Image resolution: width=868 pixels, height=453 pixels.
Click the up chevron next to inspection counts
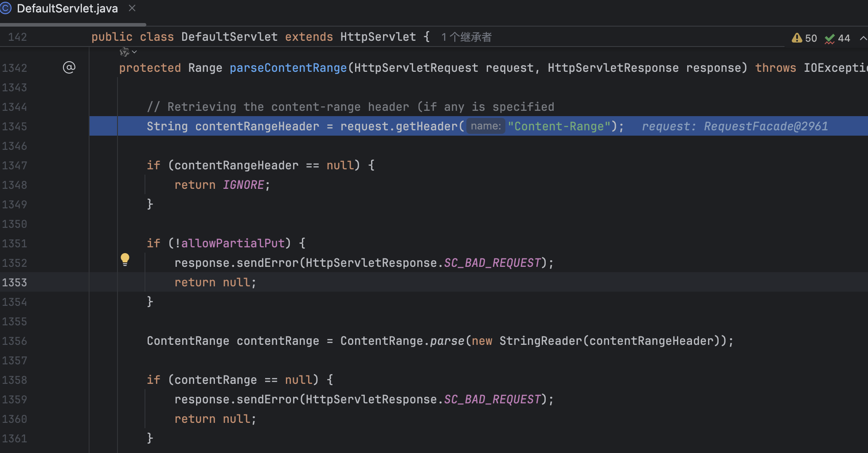[x=863, y=38]
